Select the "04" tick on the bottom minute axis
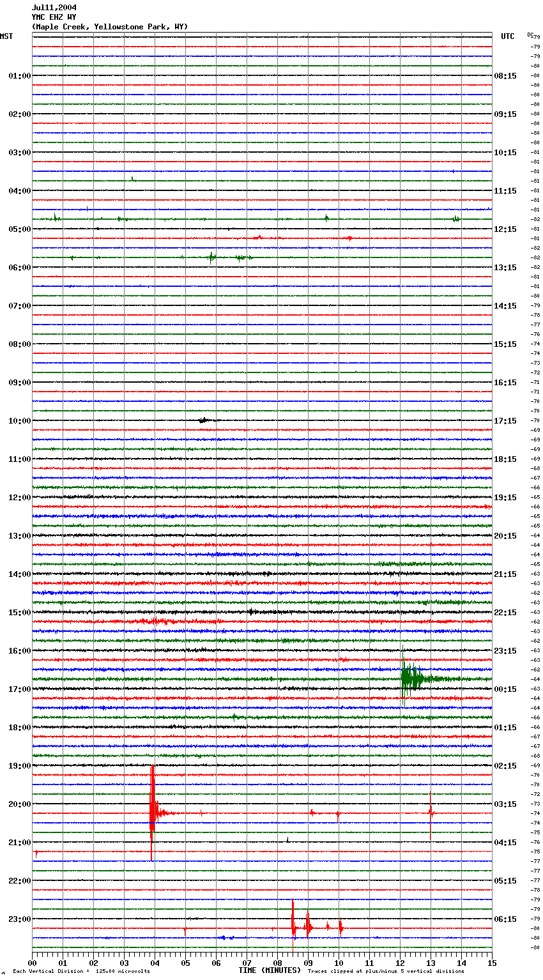 point(155,963)
